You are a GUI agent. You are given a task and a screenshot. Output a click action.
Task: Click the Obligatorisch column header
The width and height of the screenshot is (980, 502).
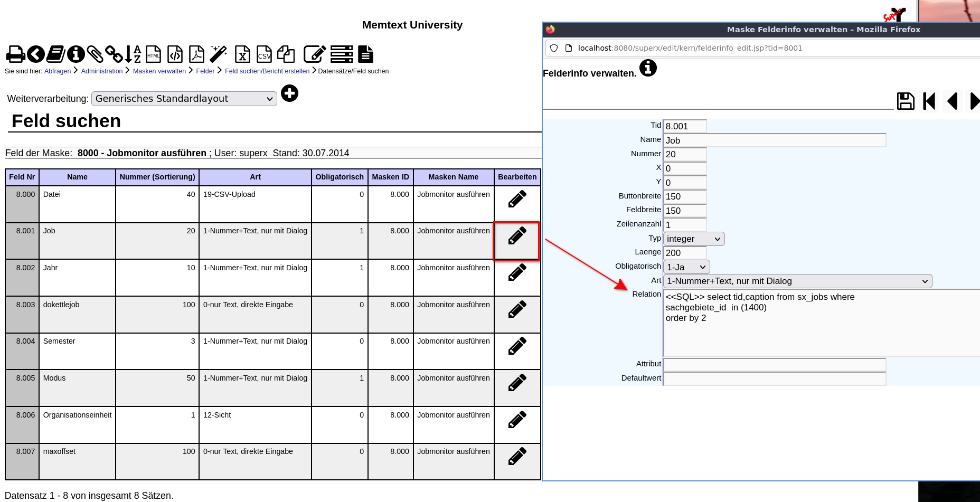point(340,177)
